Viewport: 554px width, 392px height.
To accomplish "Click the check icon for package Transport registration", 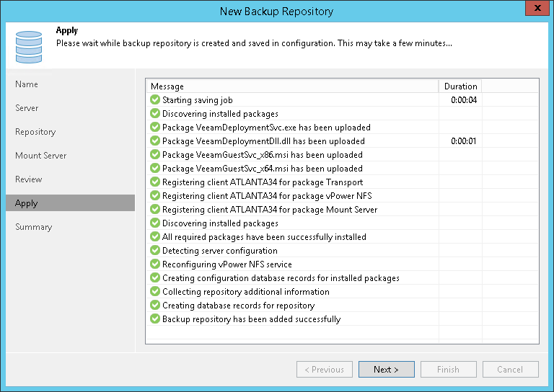I will pyautogui.click(x=155, y=182).
